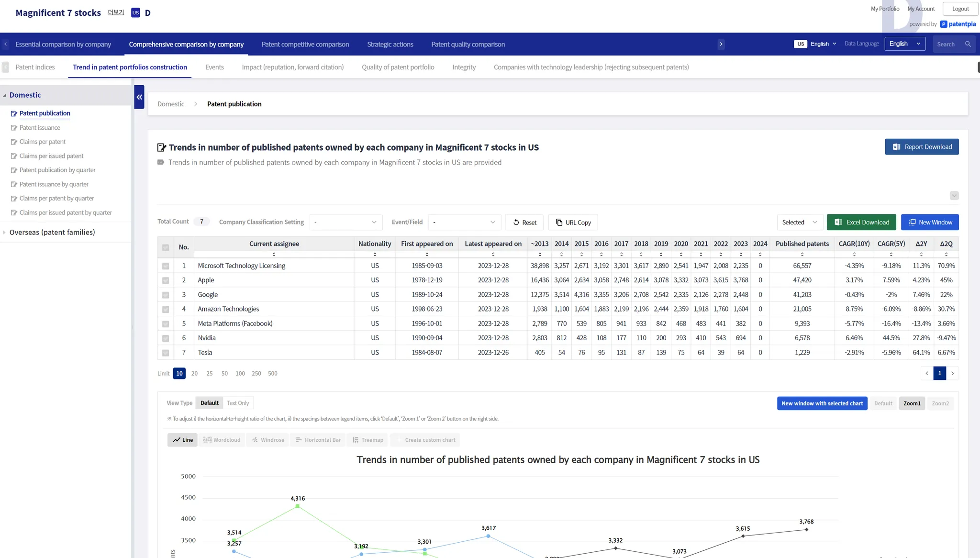Expand Overseas (patent families) section
This screenshot has width=980, height=558.
tap(52, 233)
